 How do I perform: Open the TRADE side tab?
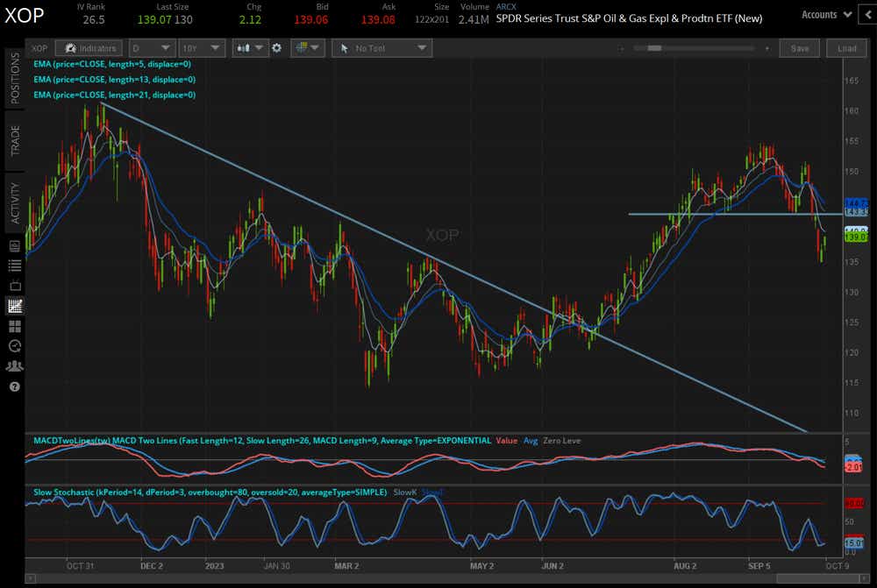pyautogui.click(x=15, y=141)
